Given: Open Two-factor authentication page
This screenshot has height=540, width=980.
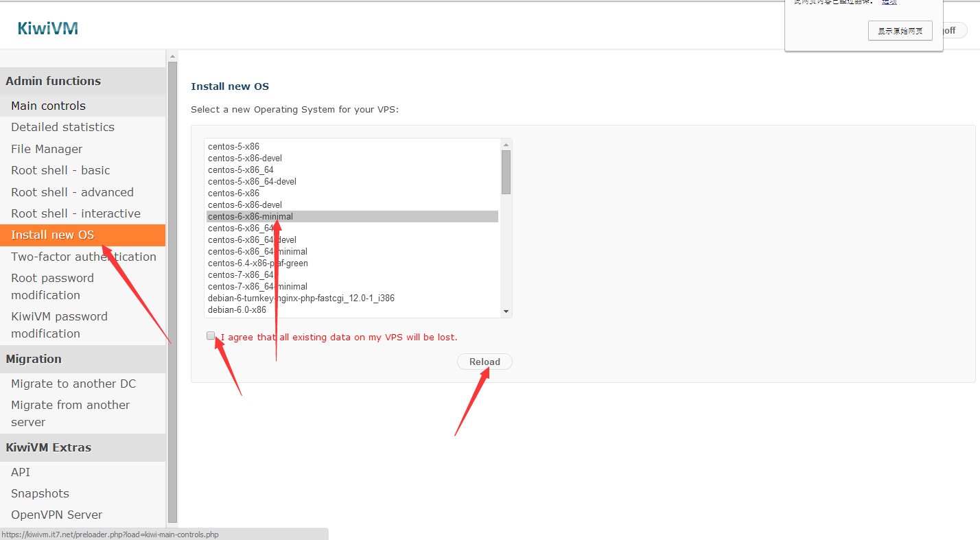Looking at the screenshot, I should click(x=83, y=257).
